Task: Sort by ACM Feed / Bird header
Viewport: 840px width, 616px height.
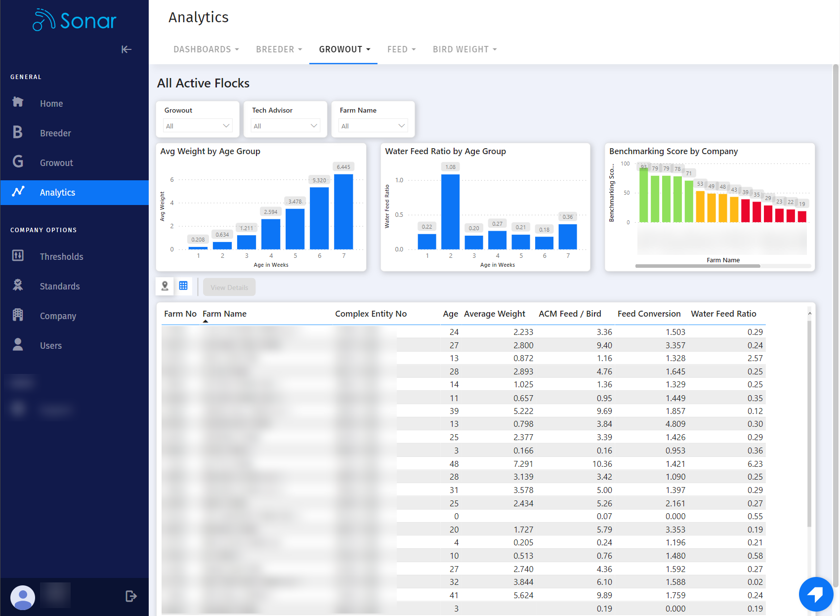Action: (570, 314)
